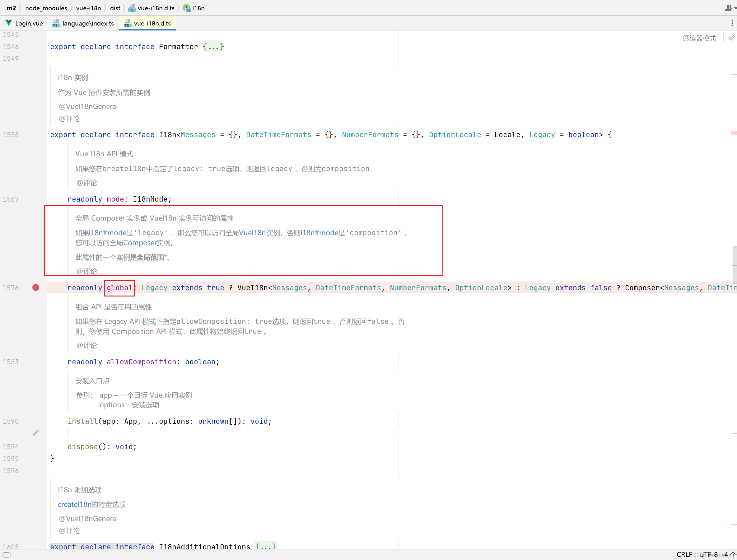Viewport: 737px width, 560px height.
Task: Click the pencil edit icon in gutter
Action: tap(36, 433)
